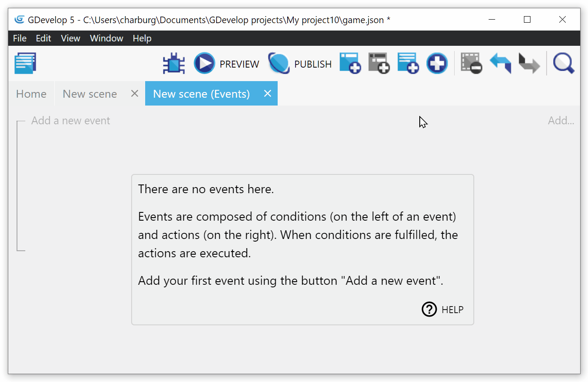Click the delete selected events icon

[471, 64]
